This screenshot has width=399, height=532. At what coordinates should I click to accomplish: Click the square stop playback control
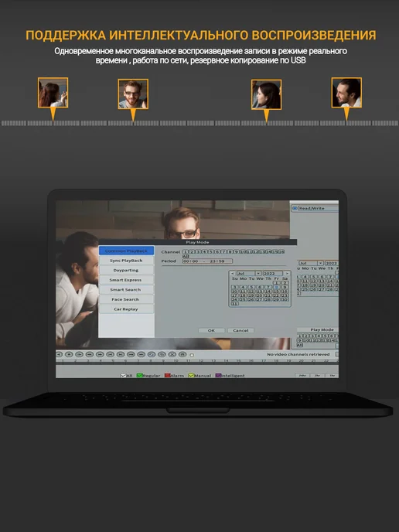[69, 354]
